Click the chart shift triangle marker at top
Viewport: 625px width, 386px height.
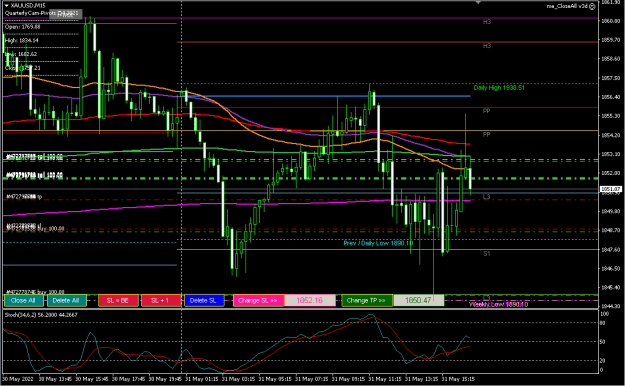[478, 2]
